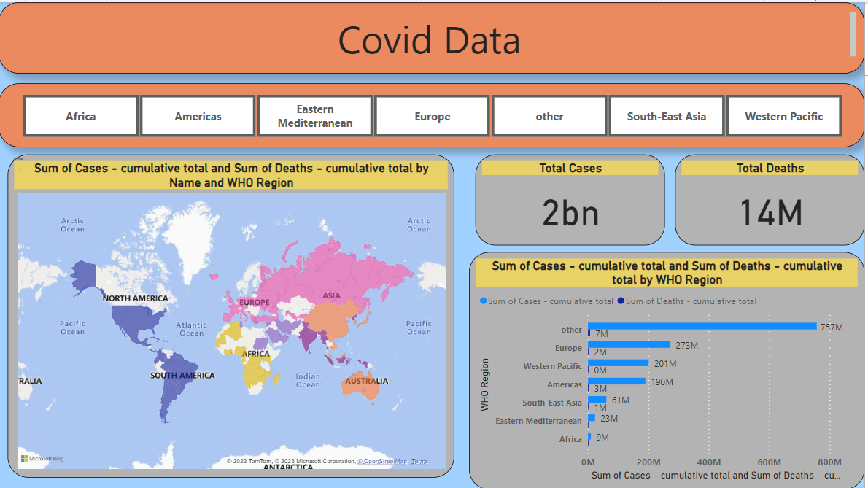This screenshot has height=488, width=868.
Task: Click Australia on the map
Action: click(x=361, y=389)
